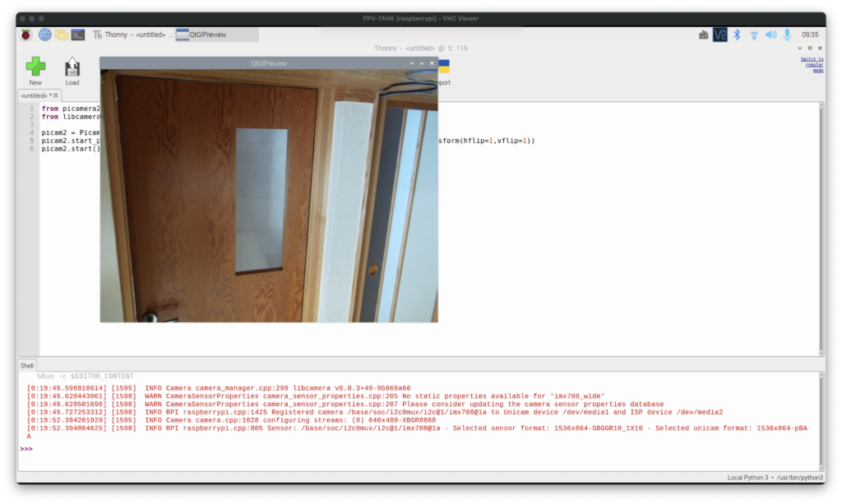This screenshot has width=842, height=504.
Task: Click the New file green plus icon
Action: [35, 67]
